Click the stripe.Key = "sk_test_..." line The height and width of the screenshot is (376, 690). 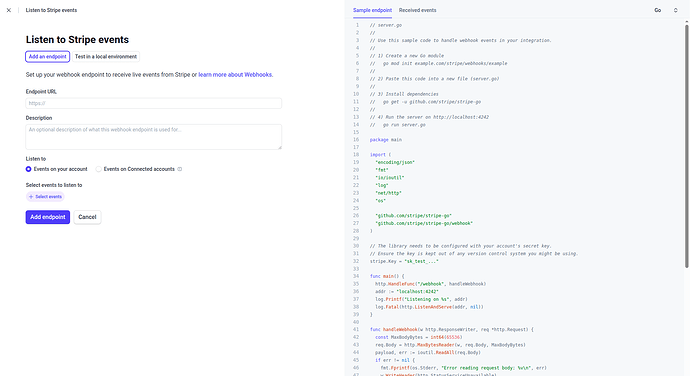(x=404, y=261)
